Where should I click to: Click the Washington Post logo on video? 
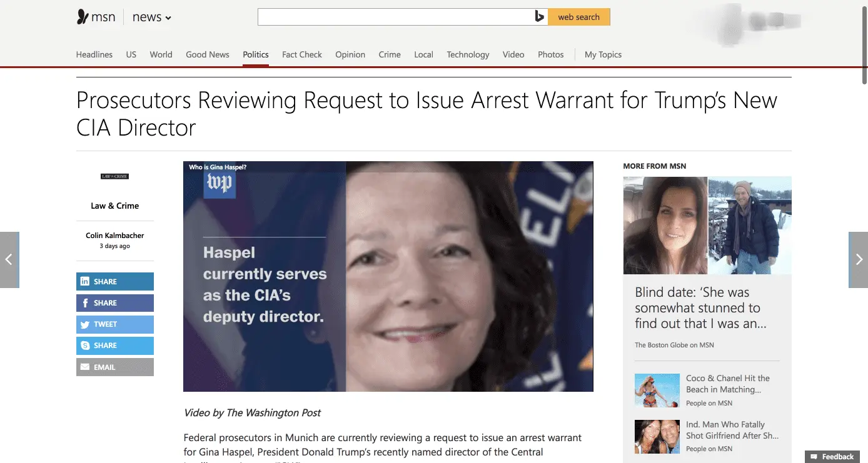[220, 183]
